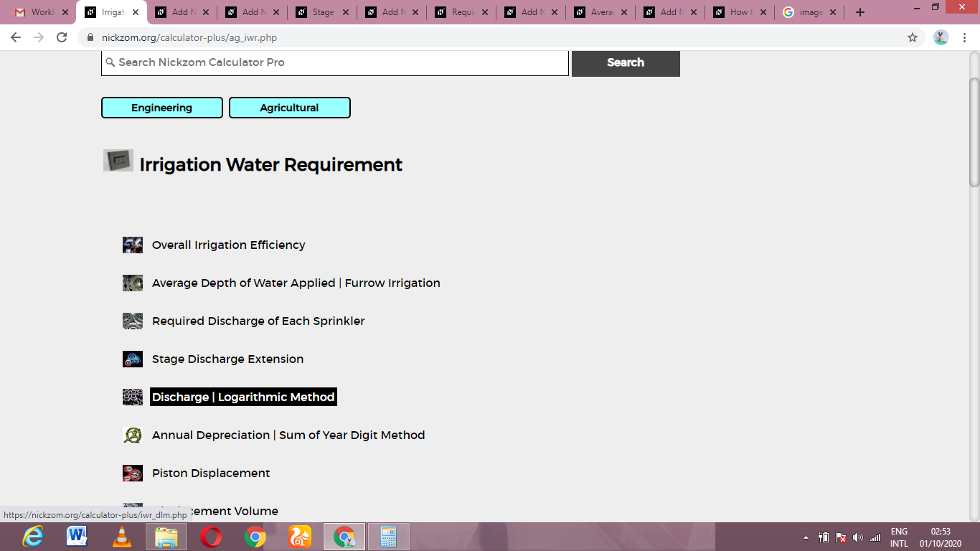
Task: Click the icon beside Piston Displacement
Action: click(x=133, y=474)
